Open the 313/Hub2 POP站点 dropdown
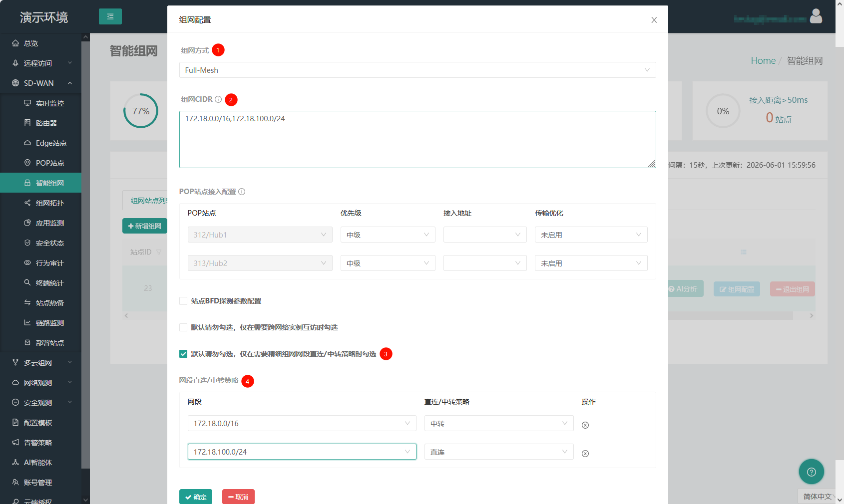 point(260,263)
